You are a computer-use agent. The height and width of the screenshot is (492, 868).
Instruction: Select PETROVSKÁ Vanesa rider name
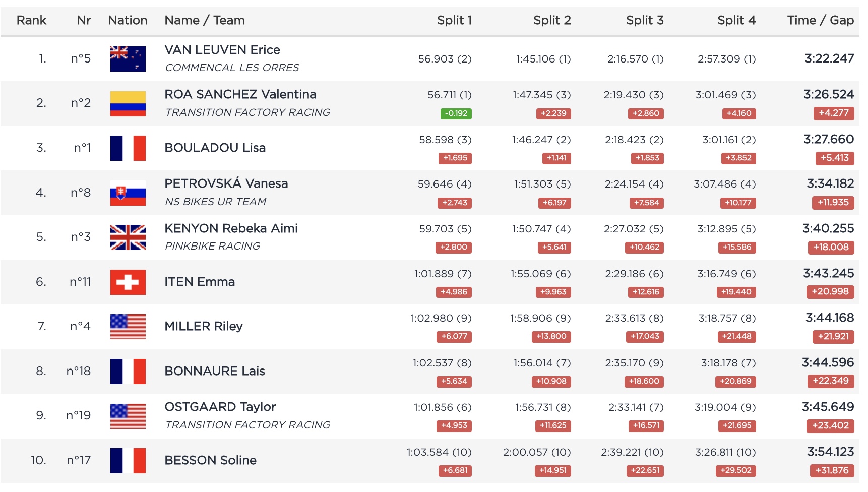pyautogui.click(x=226, y=183)
